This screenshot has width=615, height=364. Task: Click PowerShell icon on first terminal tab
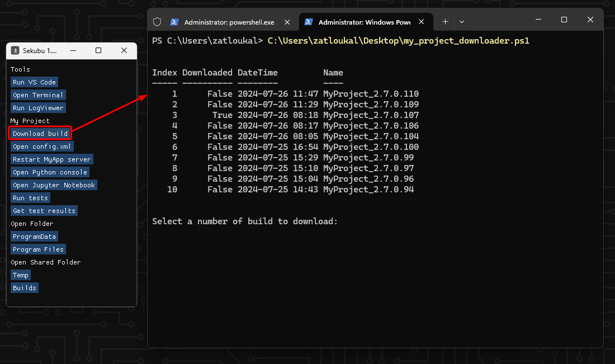coord(174,22)
